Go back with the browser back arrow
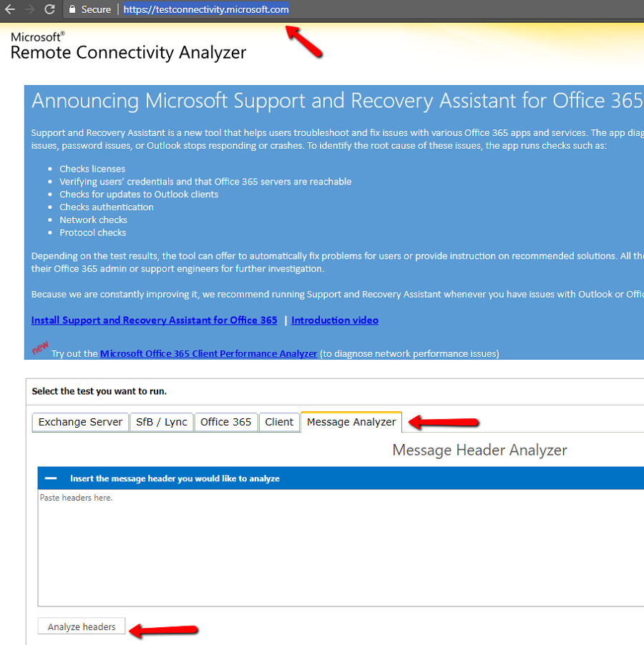644x645 pixels. (9, 9)
